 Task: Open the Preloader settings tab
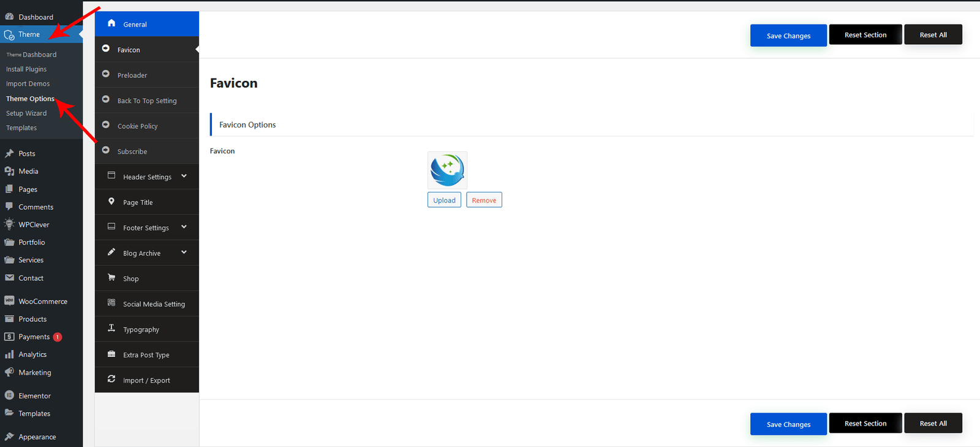(132, 75)
